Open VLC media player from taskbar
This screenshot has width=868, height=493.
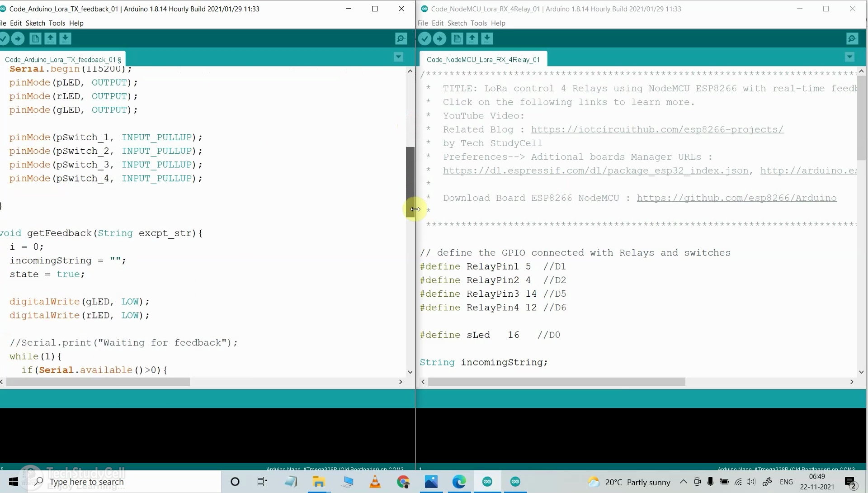pyautogui.click(x=375, y=482)
